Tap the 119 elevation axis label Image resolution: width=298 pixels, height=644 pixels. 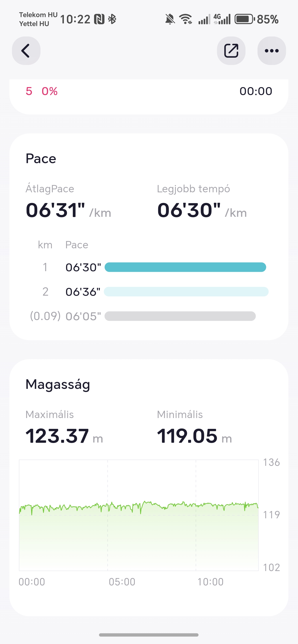(271, 515)
